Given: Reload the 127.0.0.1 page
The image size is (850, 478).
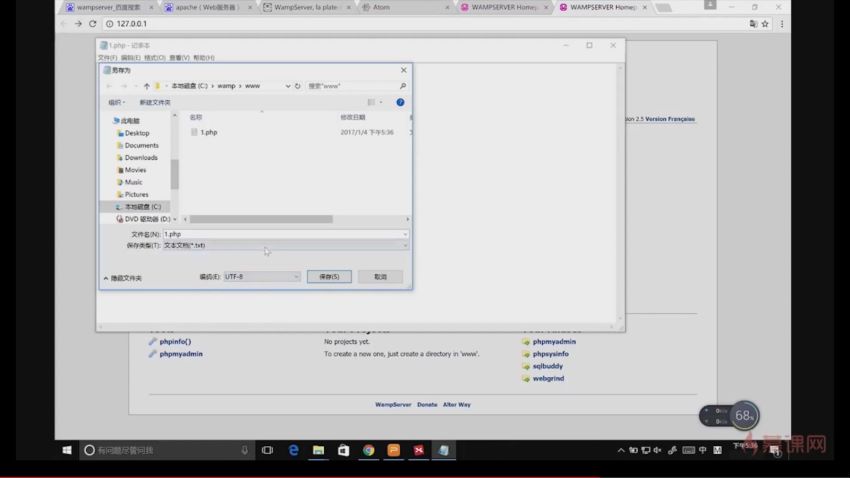Looking at the screenshot, I should point(93,24).
